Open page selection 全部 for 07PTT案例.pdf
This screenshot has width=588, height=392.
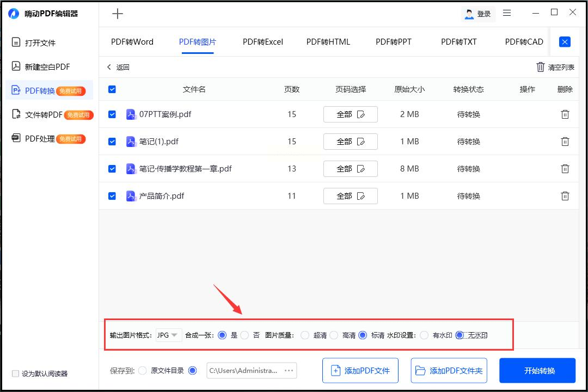(350, 114)
